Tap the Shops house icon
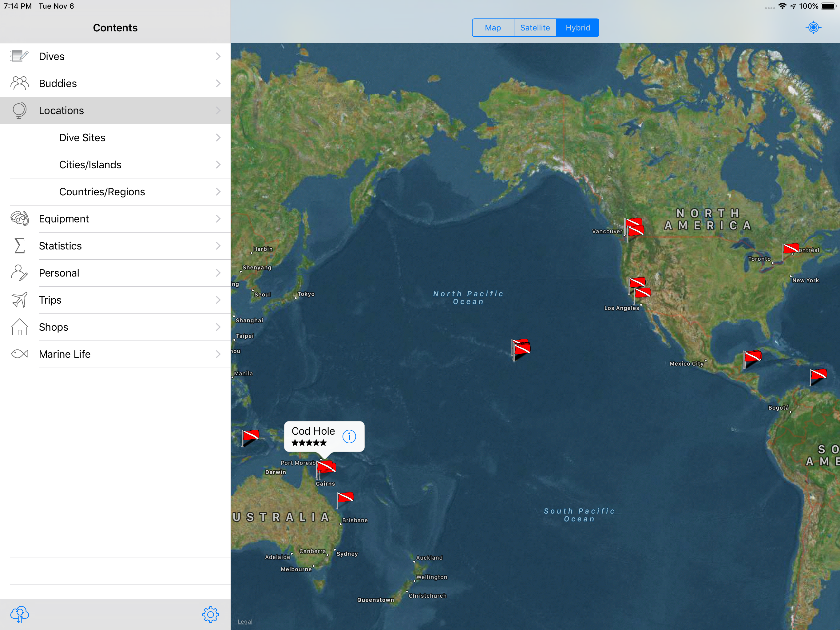This screenshot has height=630, width=840. click(x=19, y=327)
